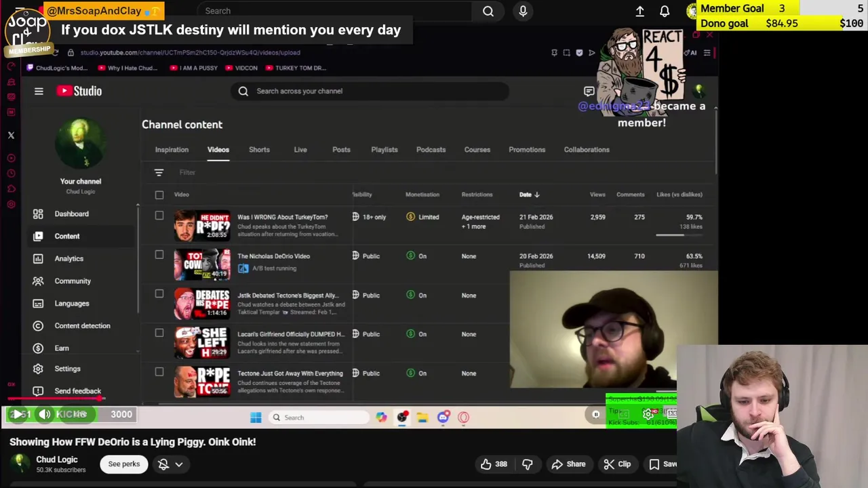The height and width of the screenshot is (488, 868).
Task: Open the Windows Start button
Action: click(256, 418)
